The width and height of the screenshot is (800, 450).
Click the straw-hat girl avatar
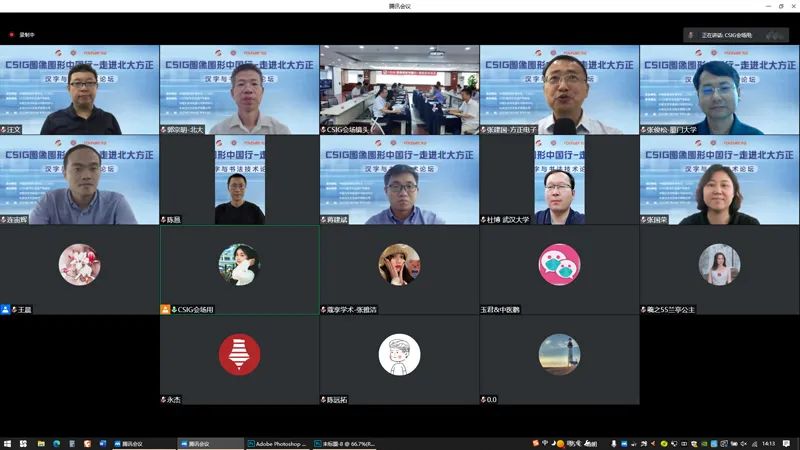399,264
